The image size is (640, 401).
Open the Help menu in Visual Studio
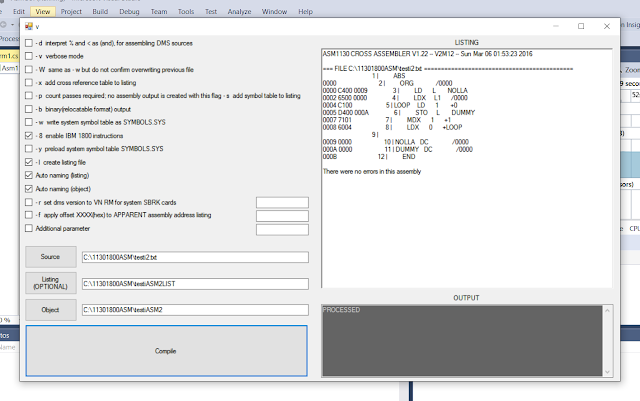tap(305, 11)
